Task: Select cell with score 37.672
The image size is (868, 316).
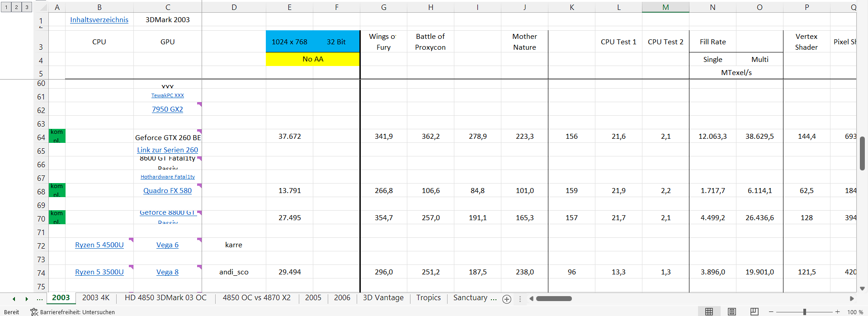Action: tap(289, 136)
